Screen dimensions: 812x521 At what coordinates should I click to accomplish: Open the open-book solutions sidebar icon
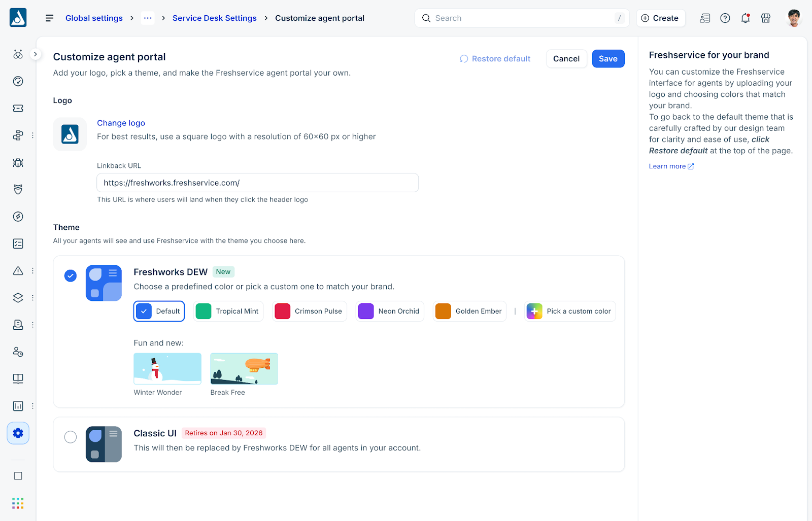(18, 379)
